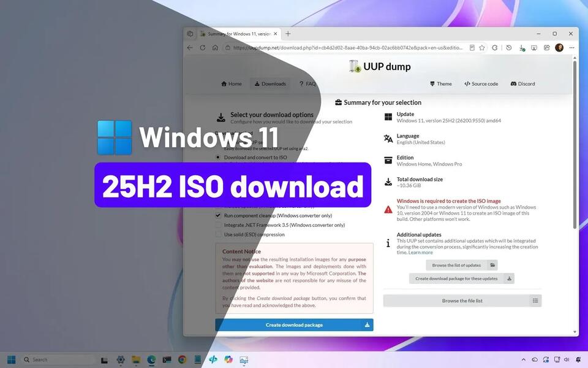Select Download and convert to ISO
The width and height of the screenshot is (588, 368).
pyautogui.click(x=218, y=158)
